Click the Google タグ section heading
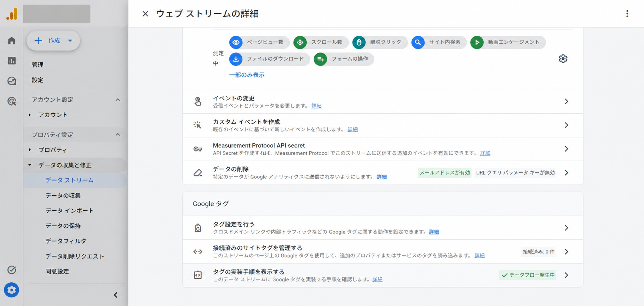Screen dimensions: 644x306 [x=211, y=204]
